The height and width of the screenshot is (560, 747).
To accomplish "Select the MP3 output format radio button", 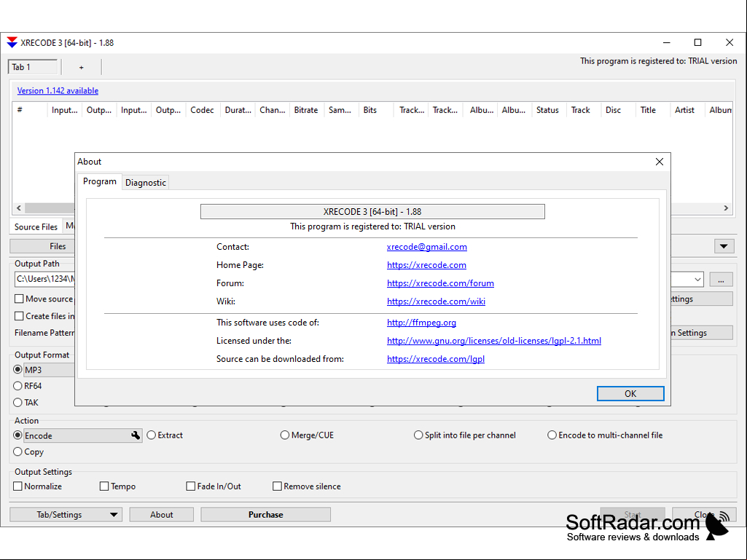I will 17,369.
